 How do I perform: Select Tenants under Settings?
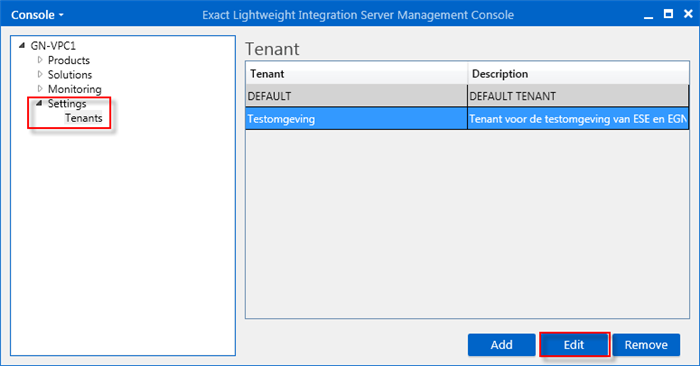[83, 118]
